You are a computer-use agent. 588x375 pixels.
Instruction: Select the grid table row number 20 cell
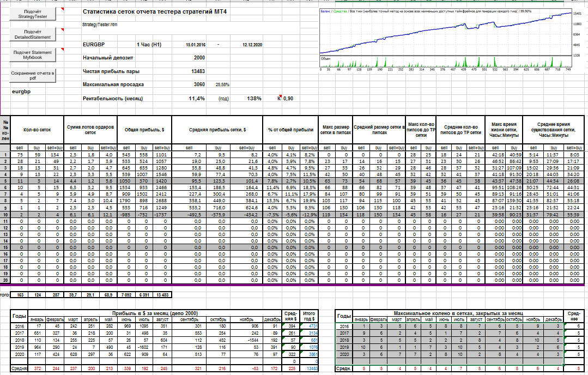[5, 280]
